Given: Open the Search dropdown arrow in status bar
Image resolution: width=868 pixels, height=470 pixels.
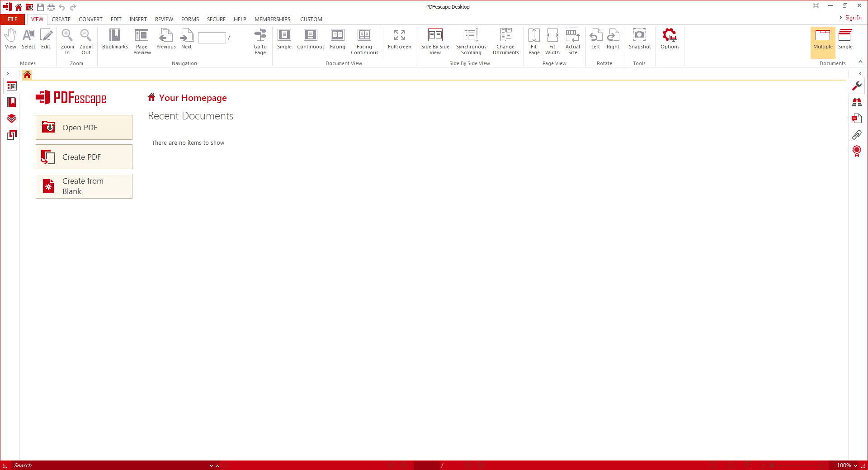Looking at the screenshot, I should pyautogui.click(x=211, y=465).
